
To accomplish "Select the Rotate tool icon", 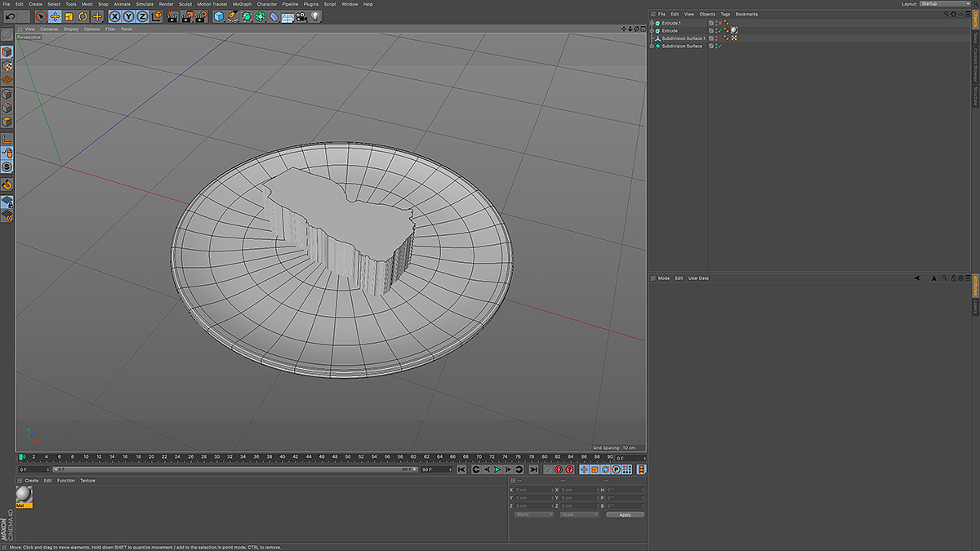I will click(83, 16).
